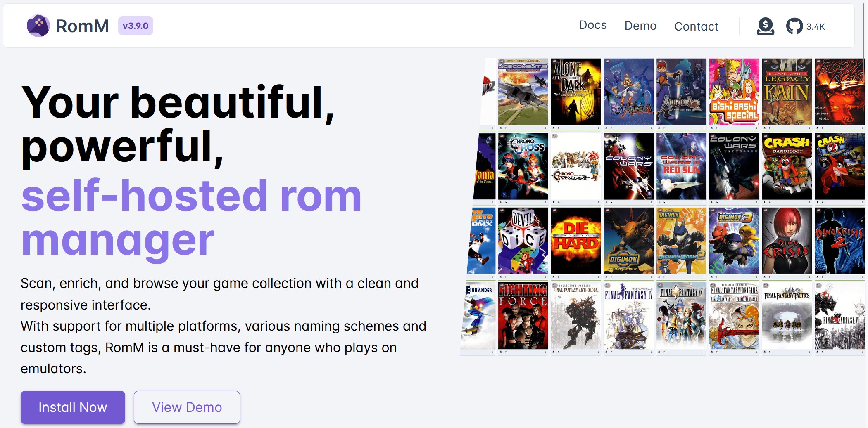The height and width of the screenshot is (428, 868).
Task: Go to the Demo nav link
Action: click(640, 26)
